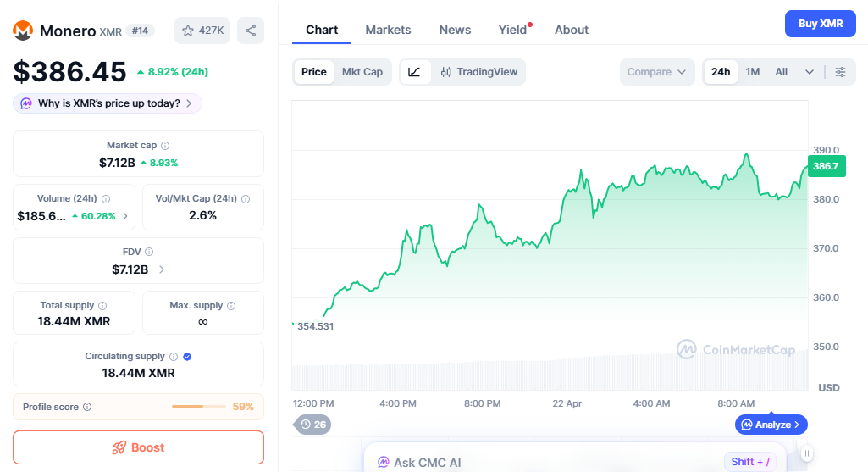Select the 1M time range
Screen dimensions: 868x472
coord(752,72)
